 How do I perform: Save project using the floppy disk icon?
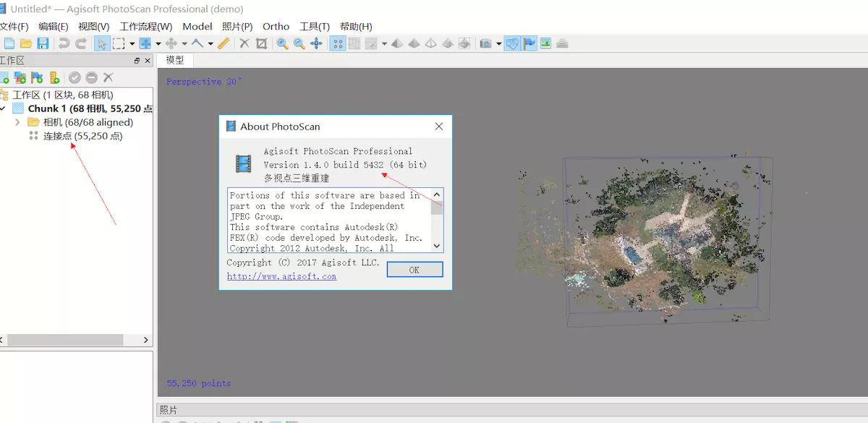(x=43, y=43)
